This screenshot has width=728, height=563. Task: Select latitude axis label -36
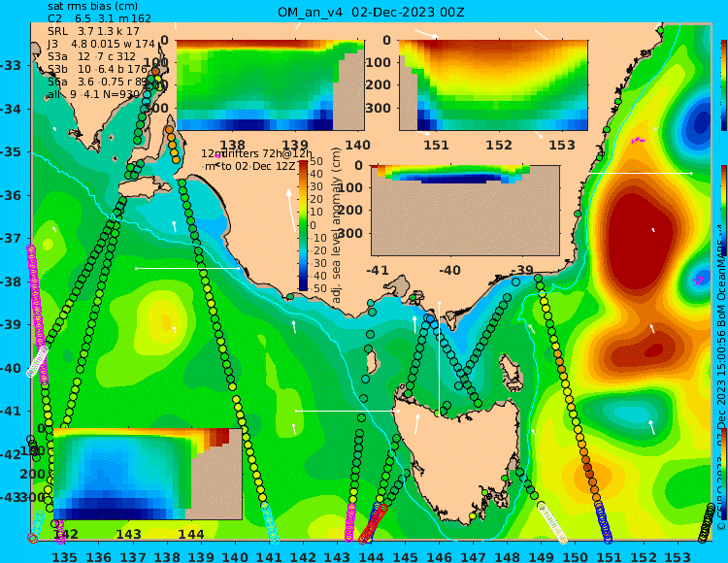click(x=11, y=195)
